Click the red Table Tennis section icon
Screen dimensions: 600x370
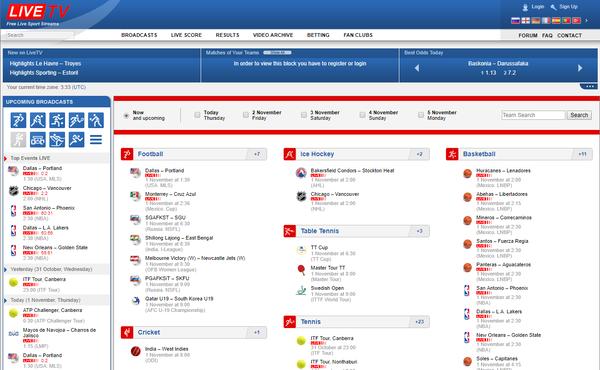click(x=290, y=231)
